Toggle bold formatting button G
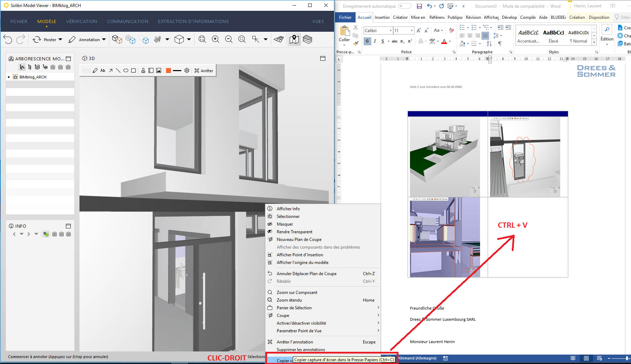631x364 pixels. 367,41
